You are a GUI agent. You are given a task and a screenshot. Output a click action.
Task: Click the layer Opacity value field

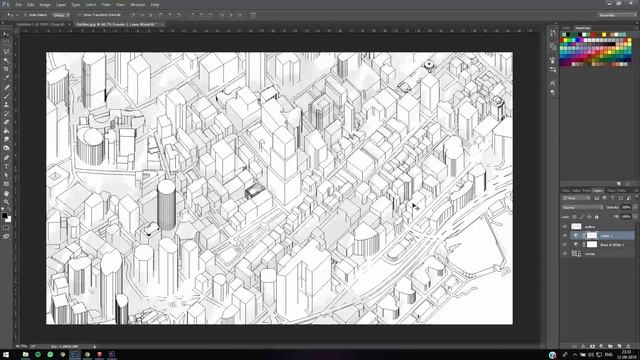coord(627,207)
